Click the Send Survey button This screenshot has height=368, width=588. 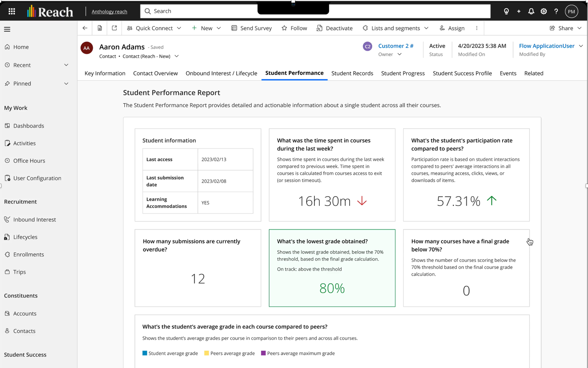[x=251, y=28]
